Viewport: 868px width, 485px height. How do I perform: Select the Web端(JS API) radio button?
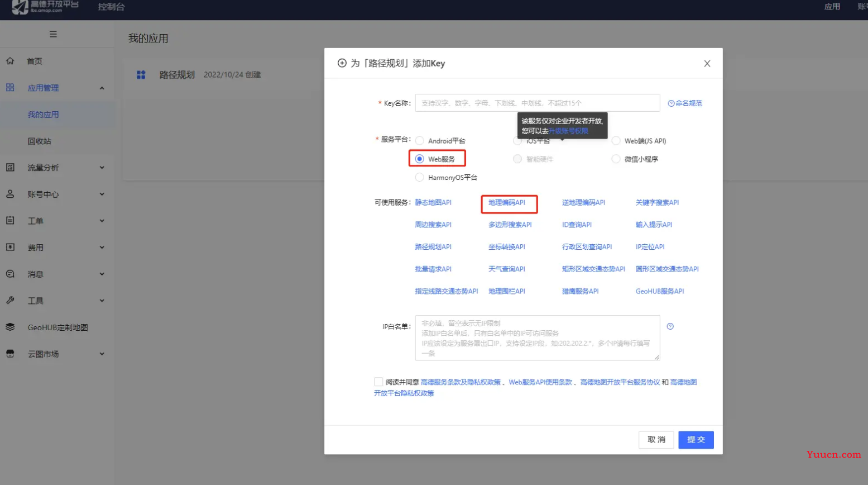616,141
